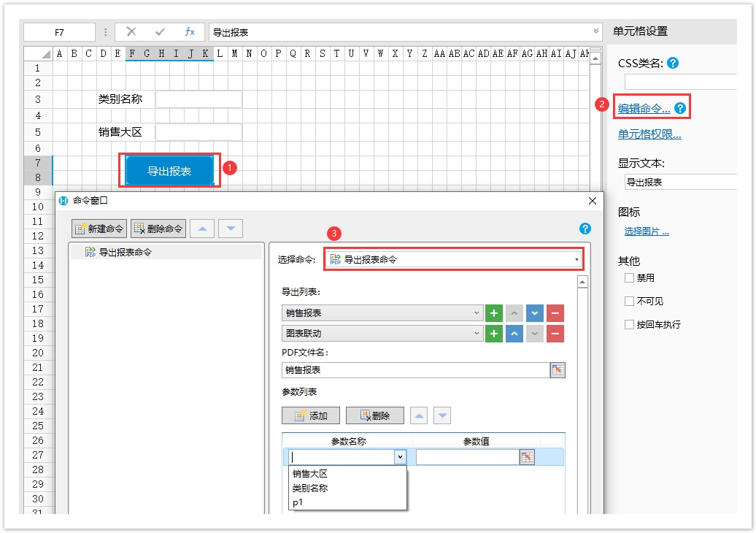756x533 pixels.
Task: Click blue down arrow beside 销售报表 row
Action: tap(535, 313)
